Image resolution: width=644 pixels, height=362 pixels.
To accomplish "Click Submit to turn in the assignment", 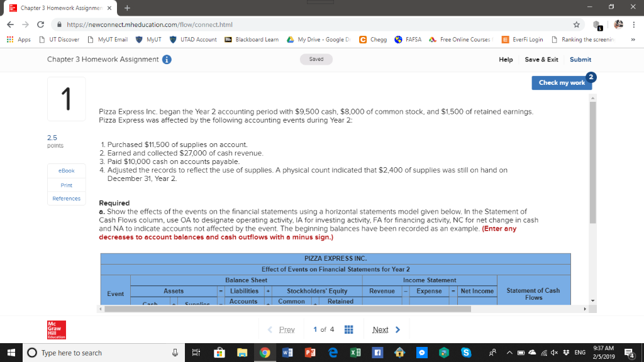I will click(580, 60).
